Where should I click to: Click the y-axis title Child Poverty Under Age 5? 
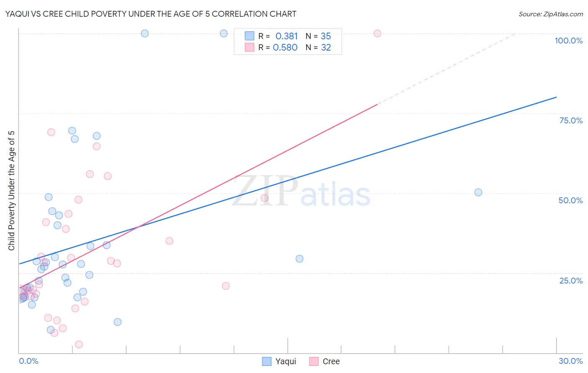11,191
